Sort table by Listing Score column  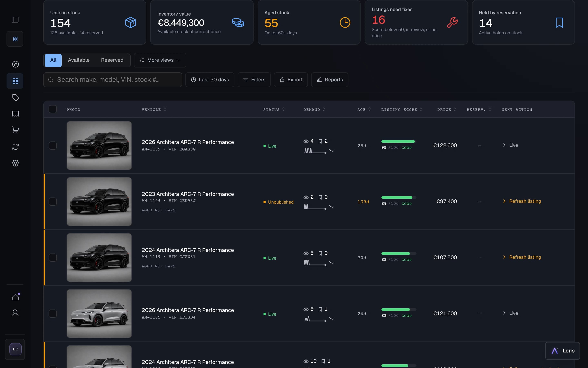(x=402, y=110)
